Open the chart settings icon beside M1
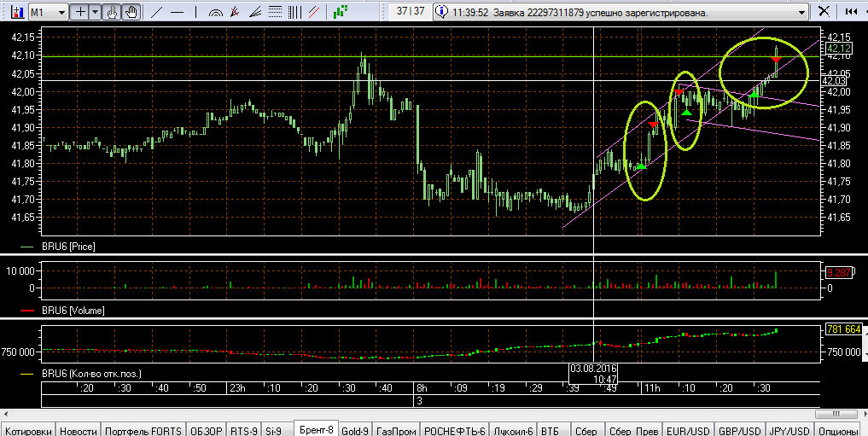Screen dimensions: 868x436 [17, 12]
